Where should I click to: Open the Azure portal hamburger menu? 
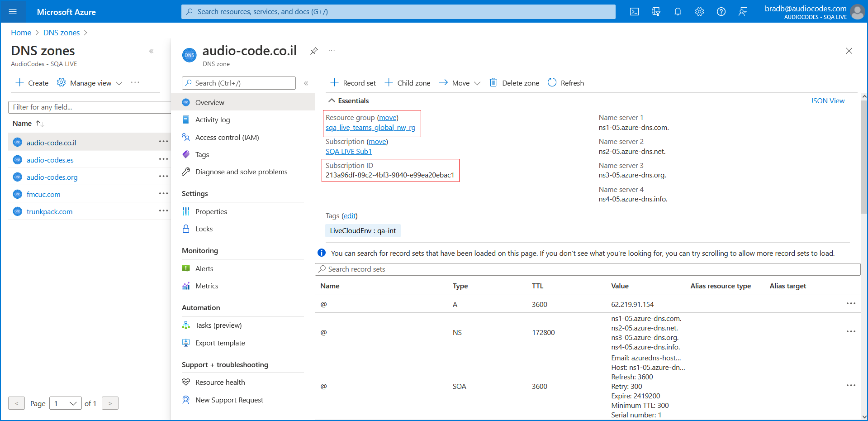pyautogui.click(x=13, y=12)
